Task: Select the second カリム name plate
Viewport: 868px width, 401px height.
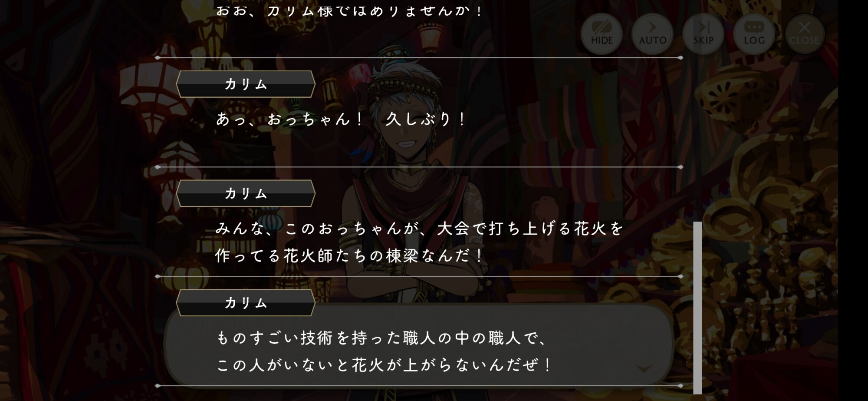Action: (246, 193)
